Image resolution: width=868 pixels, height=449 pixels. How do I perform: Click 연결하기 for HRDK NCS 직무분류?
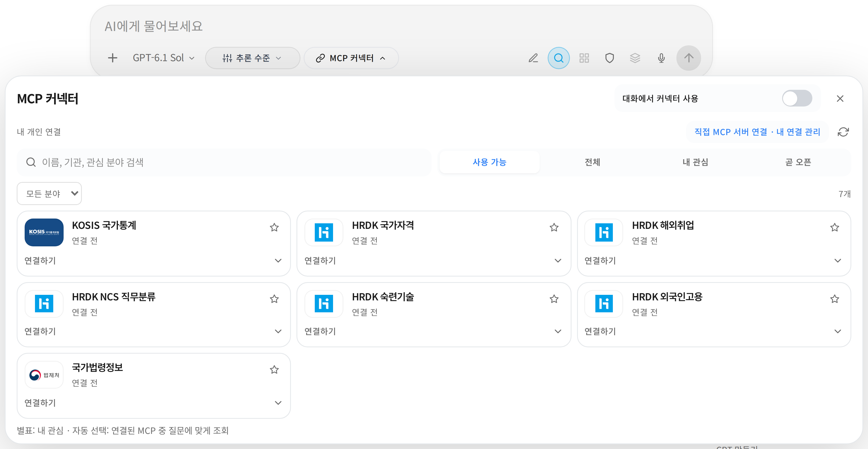(x=40, y=331)
